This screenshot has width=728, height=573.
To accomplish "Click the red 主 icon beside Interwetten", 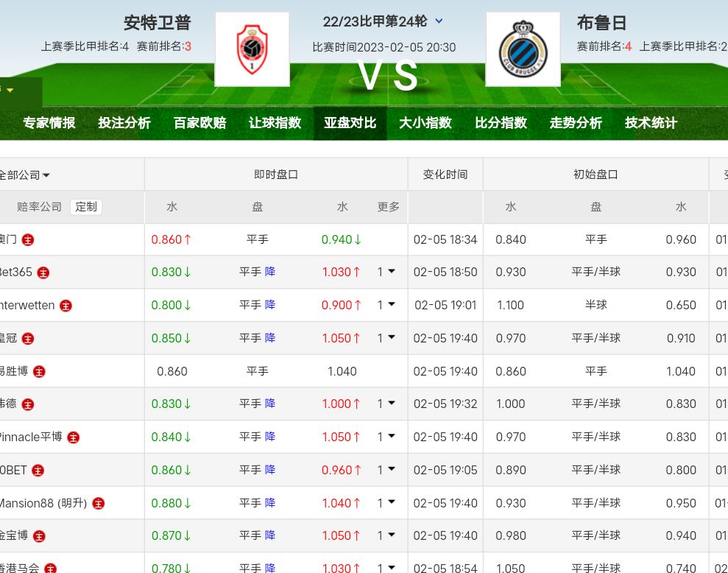I will point(66,306).
